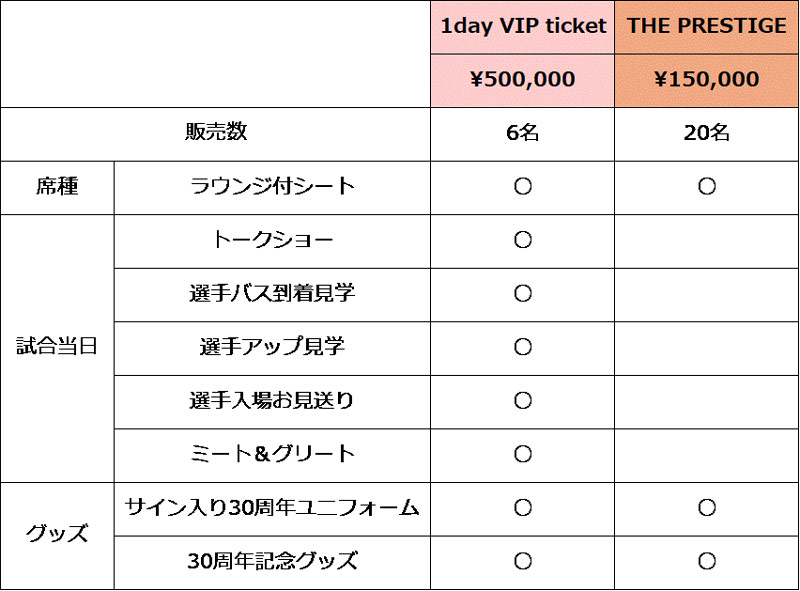Click the circle mark for 選手アップ見学
Viewport: 800px width, 591px height.
click(522, 347)
